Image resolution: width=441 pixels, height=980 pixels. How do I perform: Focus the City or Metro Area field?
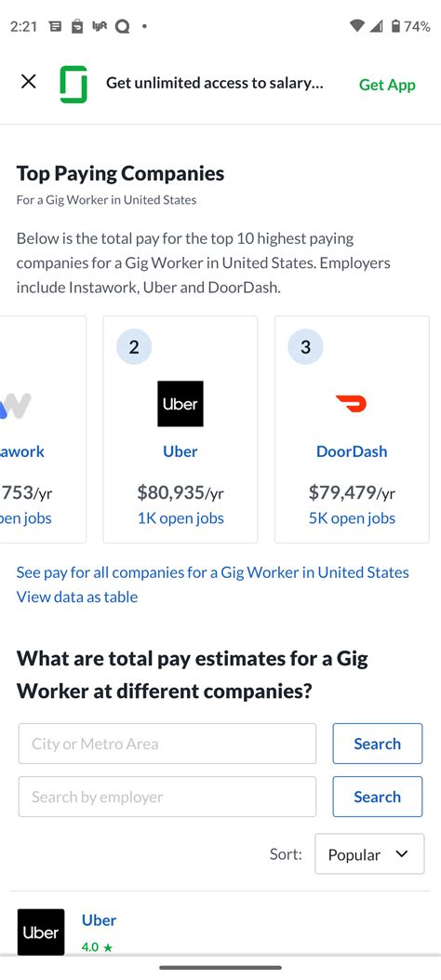pos(167,744)
